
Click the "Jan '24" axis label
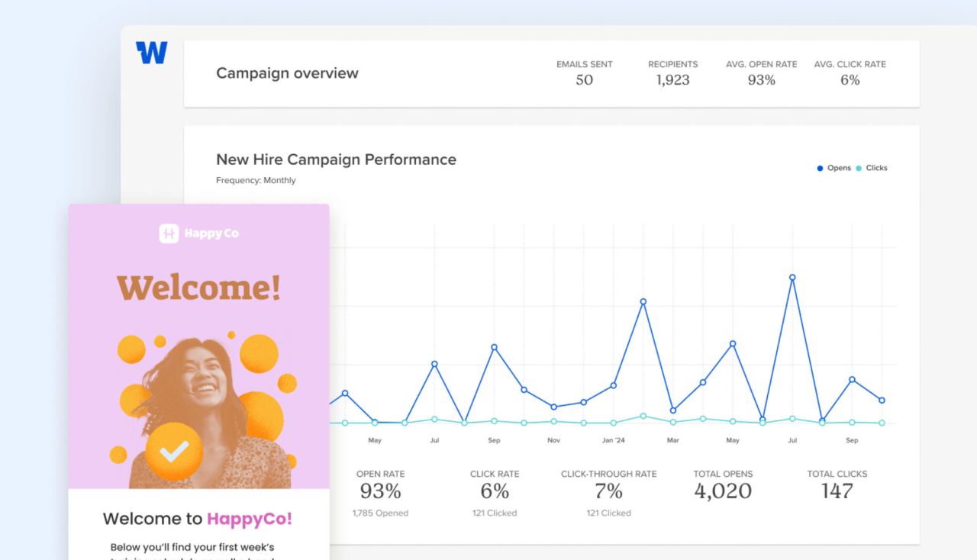pos(613,440)
